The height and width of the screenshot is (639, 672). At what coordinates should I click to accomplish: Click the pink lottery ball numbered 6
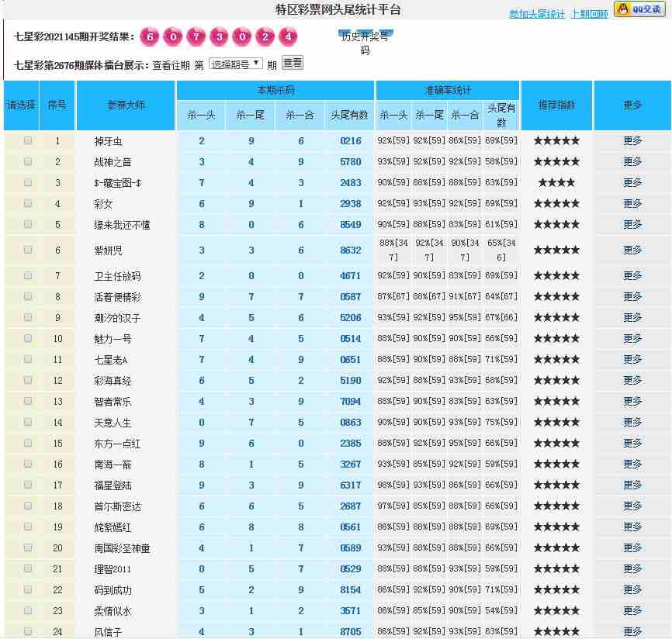pyautogui.click(x=151, y=37)
